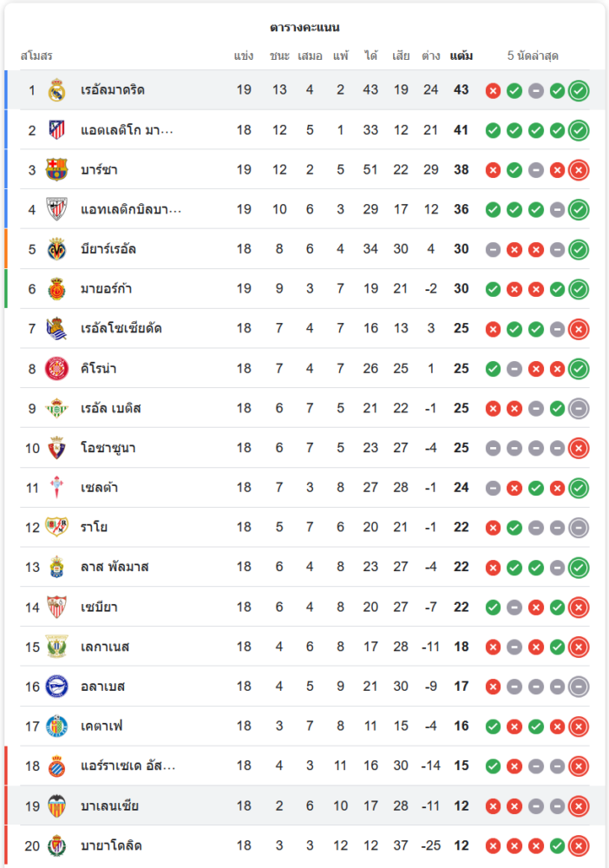Click the Atlético Madrid club crest

tap(56, 130)
